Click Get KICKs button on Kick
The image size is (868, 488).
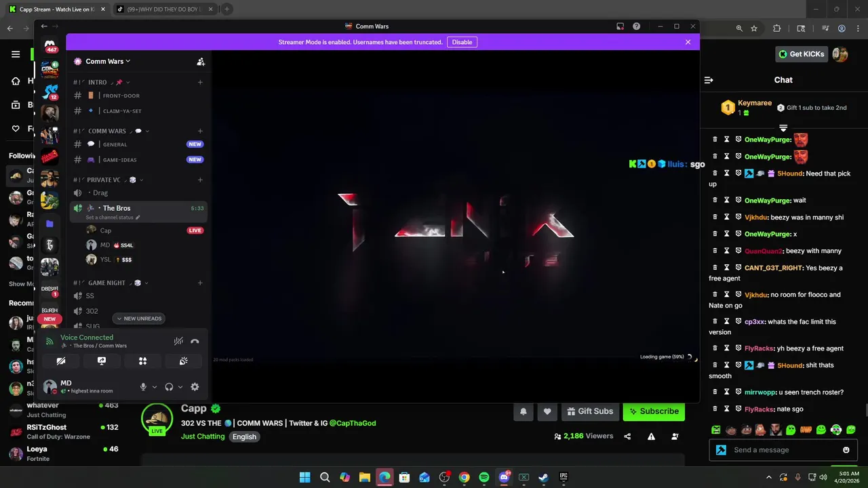pos(802,54)
